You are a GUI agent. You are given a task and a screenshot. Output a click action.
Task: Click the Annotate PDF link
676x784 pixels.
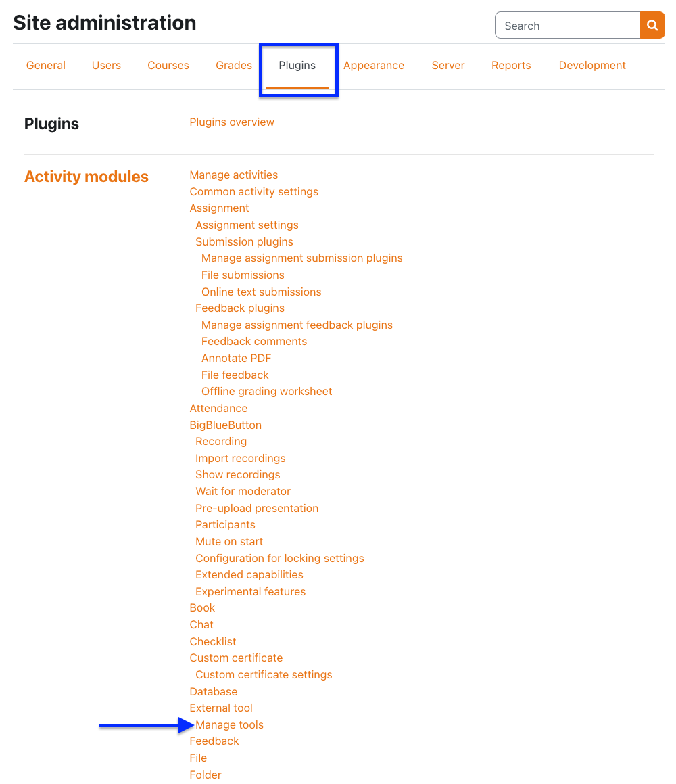tap(236, 359)
